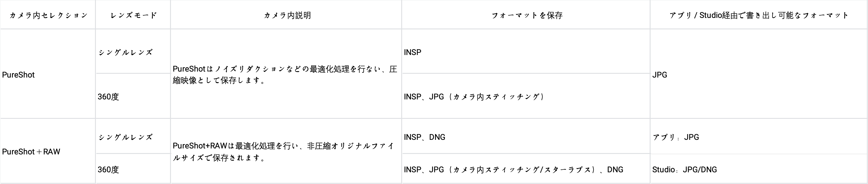Viewport: 868px width, 184px height.
Task: Select the cell containing only INSP
Action: (x=413, y=53)
